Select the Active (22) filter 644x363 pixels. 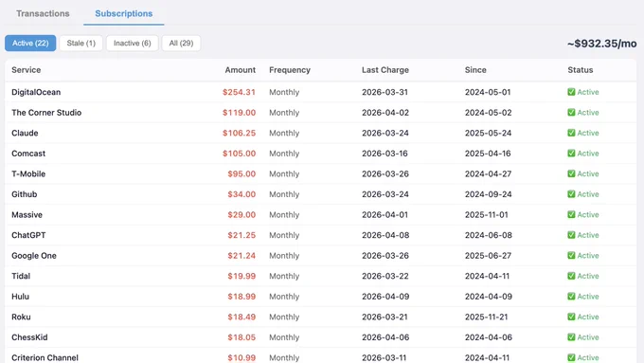(30, 44)
